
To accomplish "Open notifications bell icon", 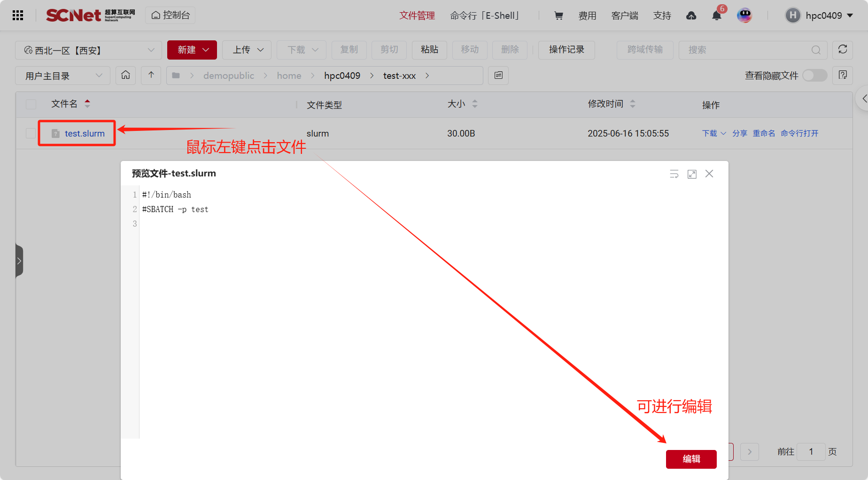I will point(716,15).
